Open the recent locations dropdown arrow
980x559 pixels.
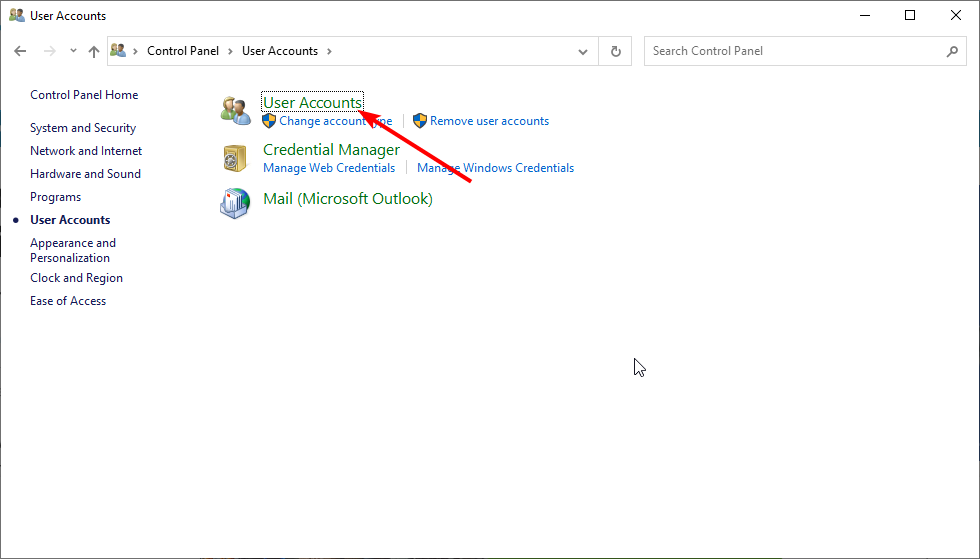tap(73, 51)
